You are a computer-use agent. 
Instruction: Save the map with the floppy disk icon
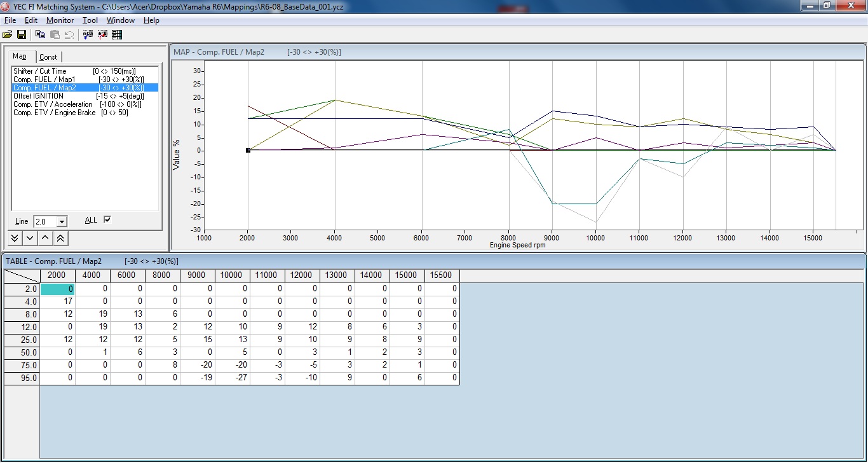22,34
